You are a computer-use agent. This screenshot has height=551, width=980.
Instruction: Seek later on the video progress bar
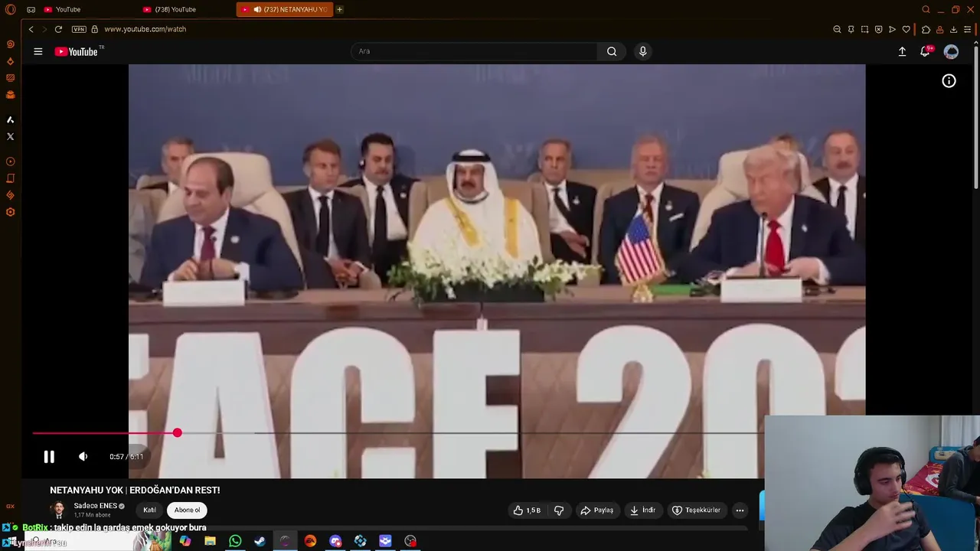471,433
